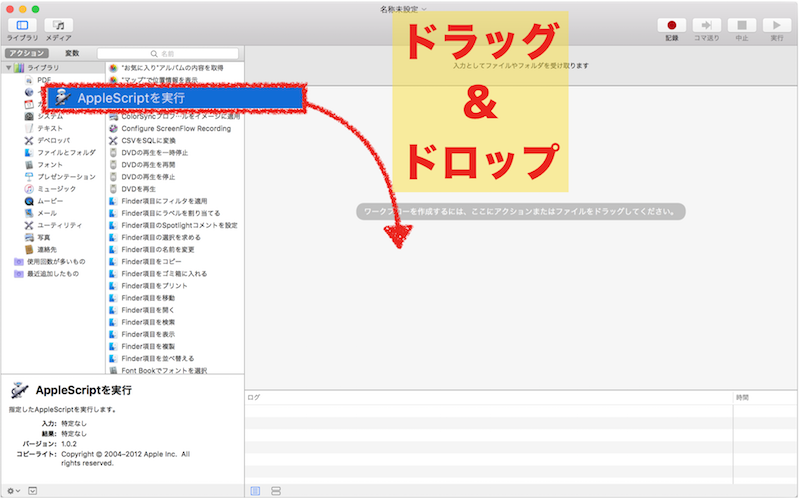800x498 pixels.
Task: Click the ログ column header
Action: [x=254, y=397]
